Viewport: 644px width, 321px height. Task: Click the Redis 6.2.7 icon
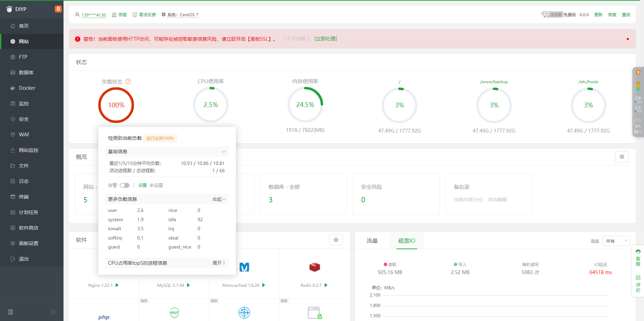coord(315,267)
